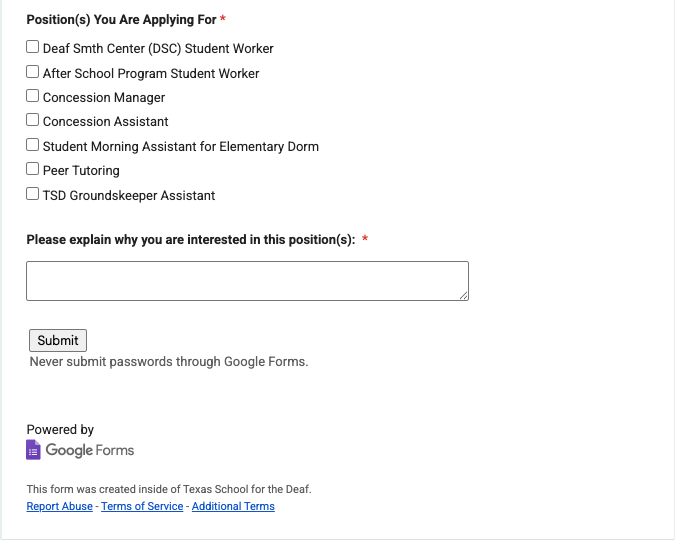Image resolution: width=675 pixels, height=540 pixels.
Task: Toggle the Peer Tutoring checkbox
Action: [32, 169]
